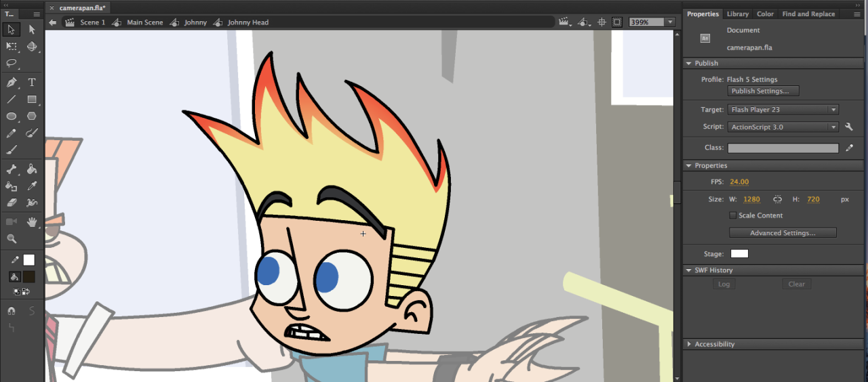The width and height of the screenshot is (868, 382).
Task: Switch to the Library tab
Action: (737, 14)
